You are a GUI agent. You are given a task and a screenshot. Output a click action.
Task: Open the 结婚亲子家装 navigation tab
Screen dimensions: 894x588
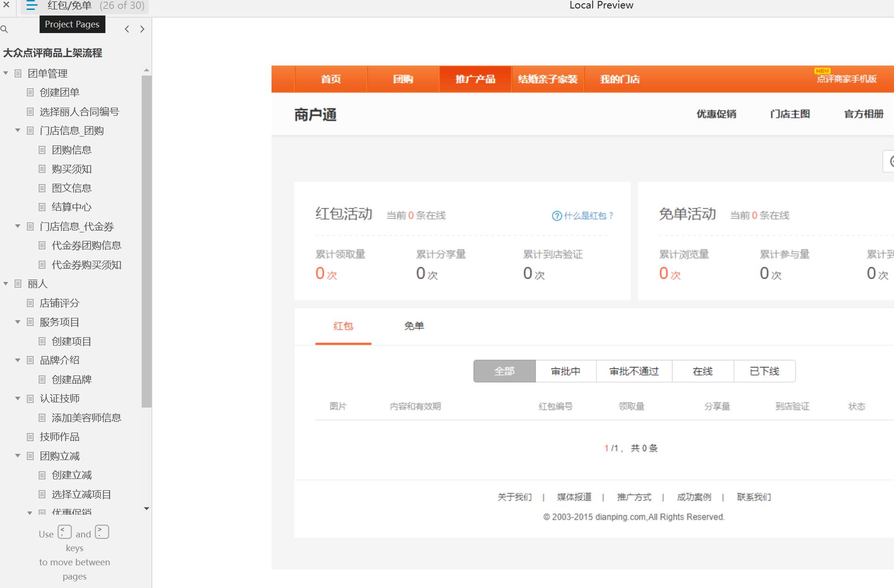click(x=548, y=79)
